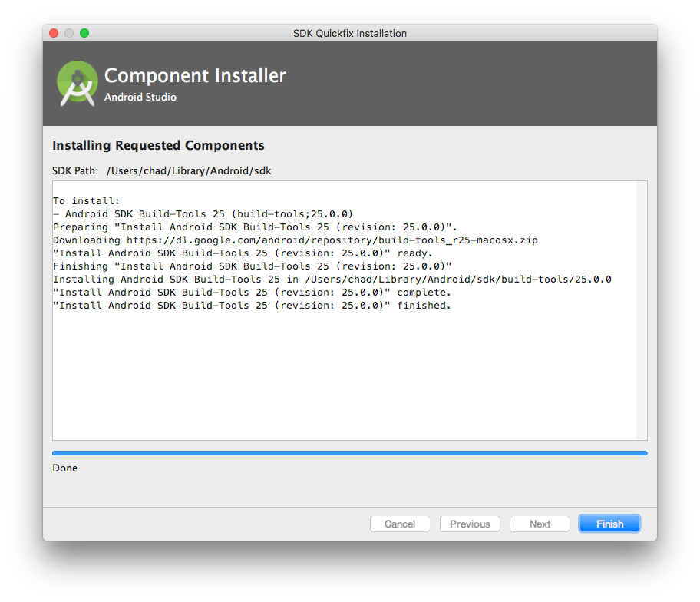This screenshot has width=700, height=602.
Task: Click the 'Done' status label
Action: tap(64, 468)
